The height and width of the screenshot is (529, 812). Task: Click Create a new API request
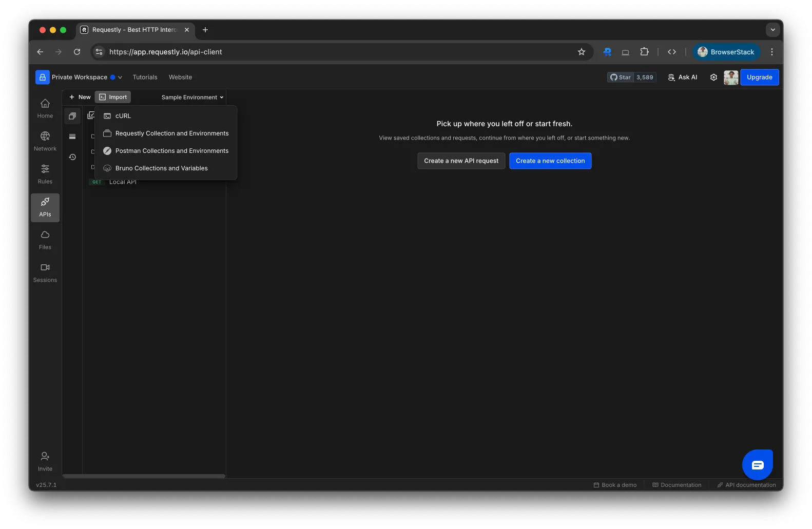(x=461, y=161)
